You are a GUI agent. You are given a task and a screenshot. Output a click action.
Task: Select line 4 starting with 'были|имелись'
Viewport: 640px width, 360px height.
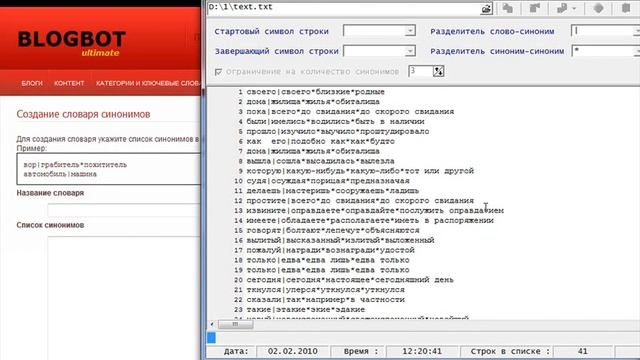335,122
